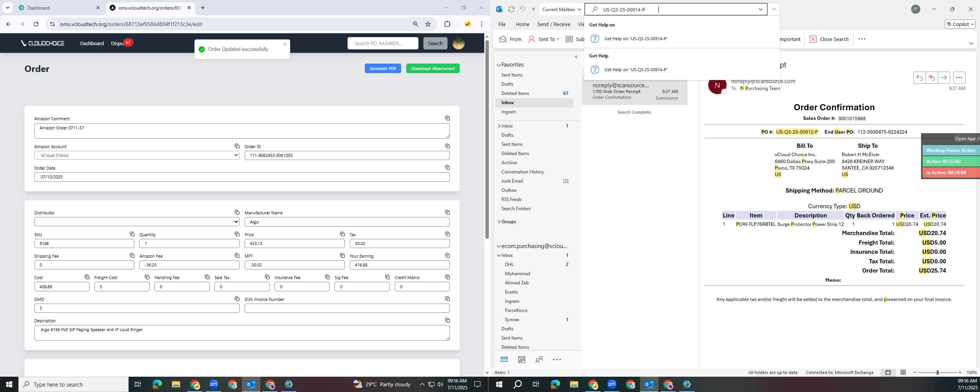Screen dimensions: 980x392
Task: Copy the Amazon Account field value
Action: pos(237,146)
